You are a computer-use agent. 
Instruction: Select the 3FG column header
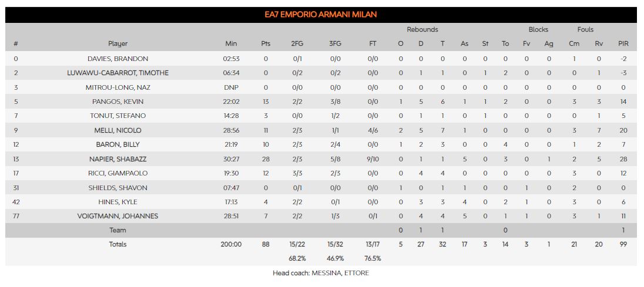tap(335, 44)
